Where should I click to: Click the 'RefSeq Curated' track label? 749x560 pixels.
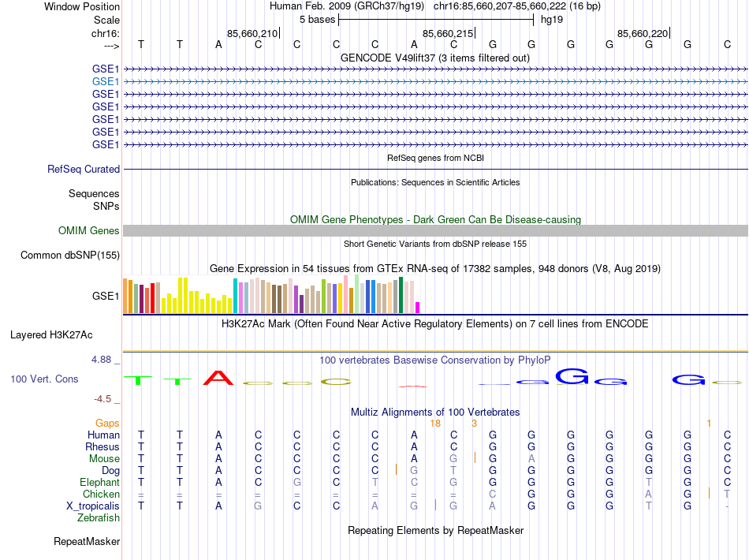pos(84,169)
